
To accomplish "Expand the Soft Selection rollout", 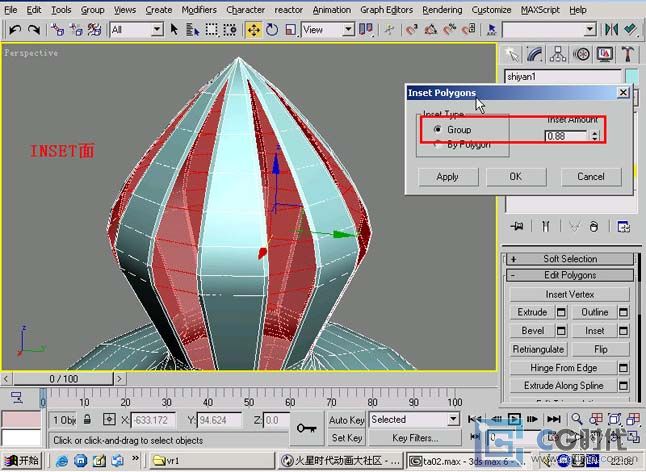I will [570, 259].
